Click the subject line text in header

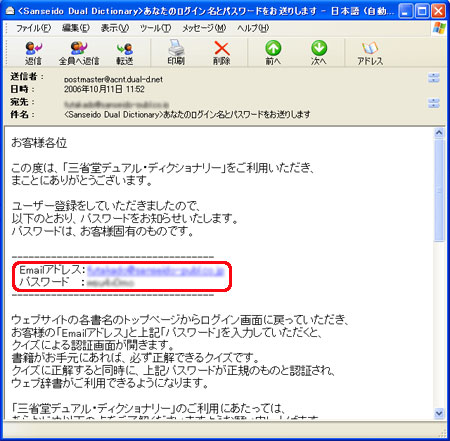[187, 114]
